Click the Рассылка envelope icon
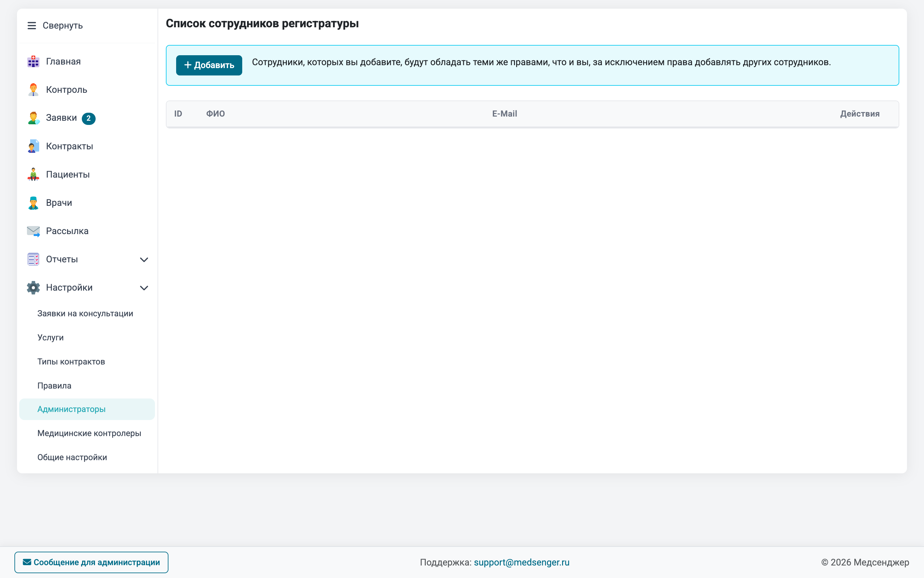 point(33,231)
